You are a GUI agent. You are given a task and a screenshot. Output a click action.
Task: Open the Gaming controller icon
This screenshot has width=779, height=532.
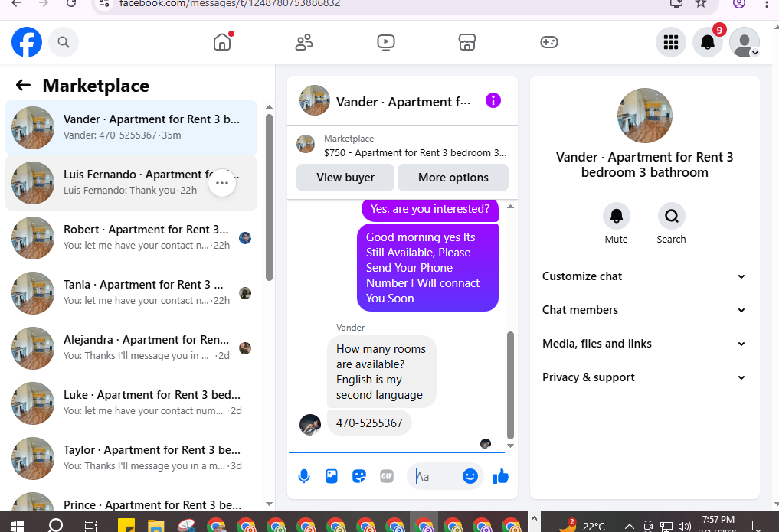(549, 42)
